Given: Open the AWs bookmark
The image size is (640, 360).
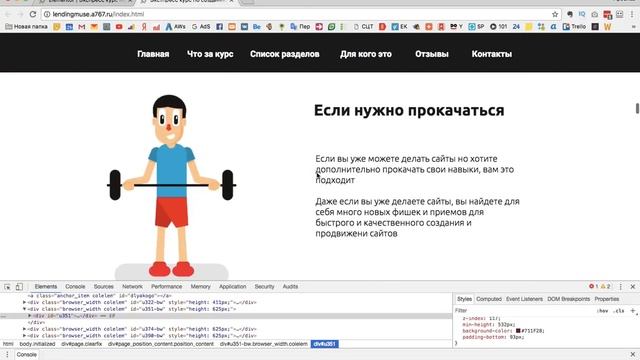Looking at the screenshot, I should [176, 27].
